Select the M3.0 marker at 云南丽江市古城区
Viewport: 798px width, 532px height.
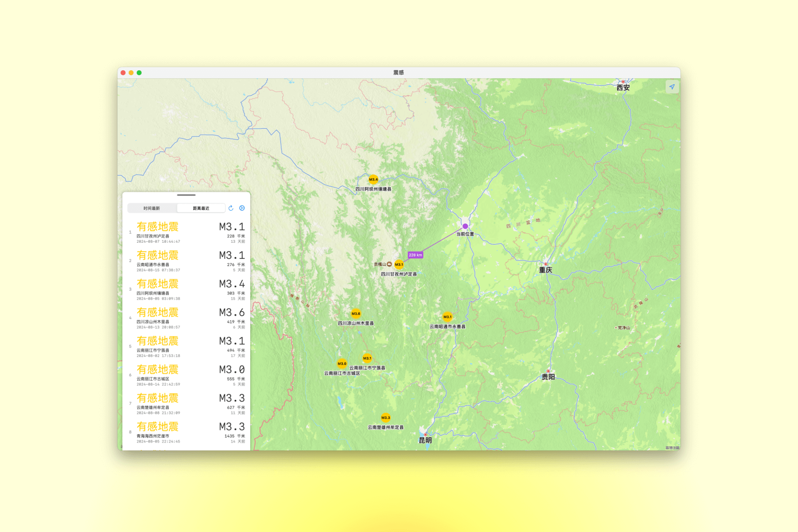coord(342,364)
